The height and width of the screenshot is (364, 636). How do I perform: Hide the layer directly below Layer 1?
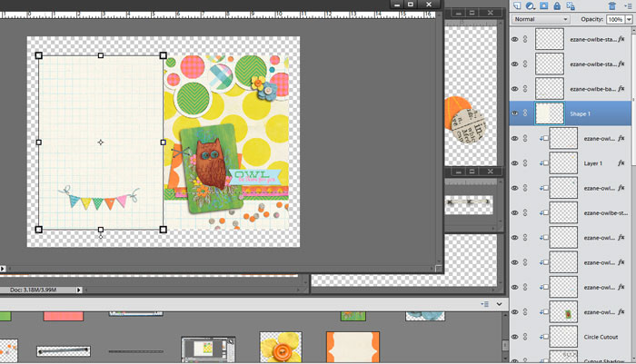(x=515, y=188)
